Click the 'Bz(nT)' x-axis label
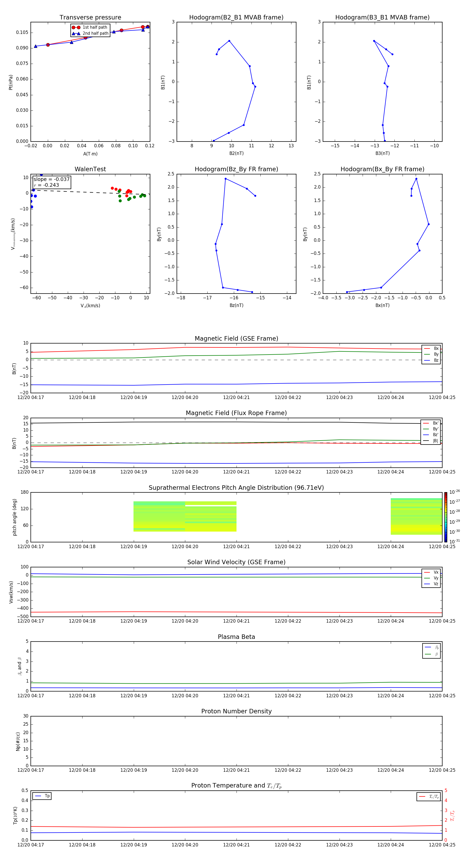 coord(236,305)
